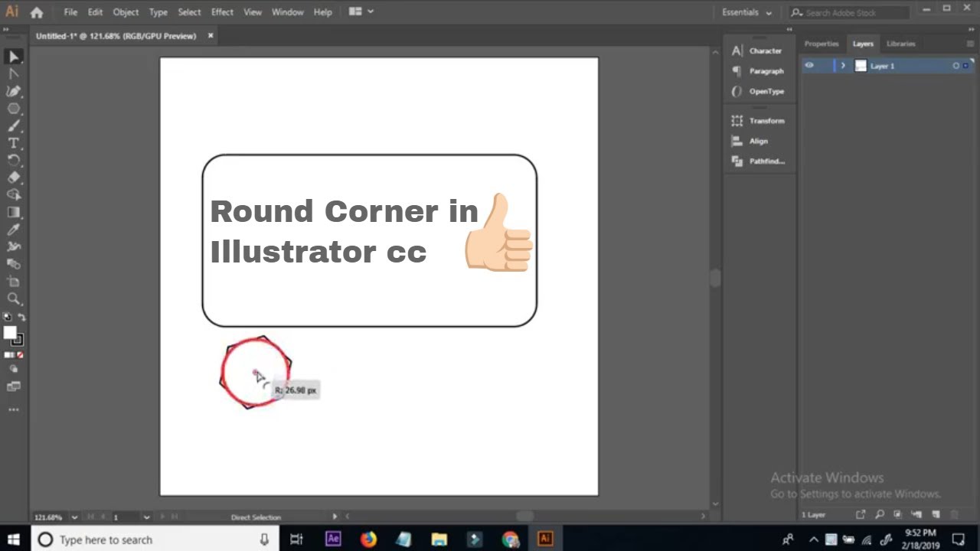980x551 pixels.
Task: Open the Edit menu
Action: click(x=95, y=12)
